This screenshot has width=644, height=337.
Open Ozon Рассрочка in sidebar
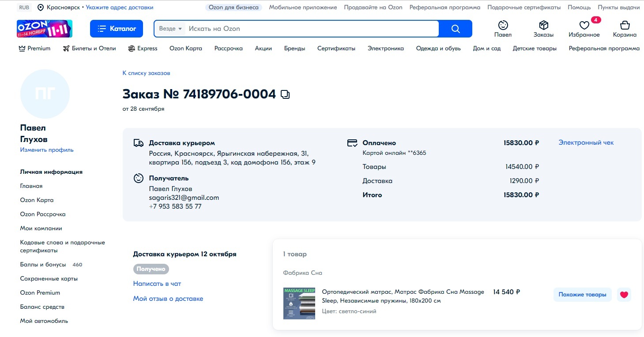43,214
